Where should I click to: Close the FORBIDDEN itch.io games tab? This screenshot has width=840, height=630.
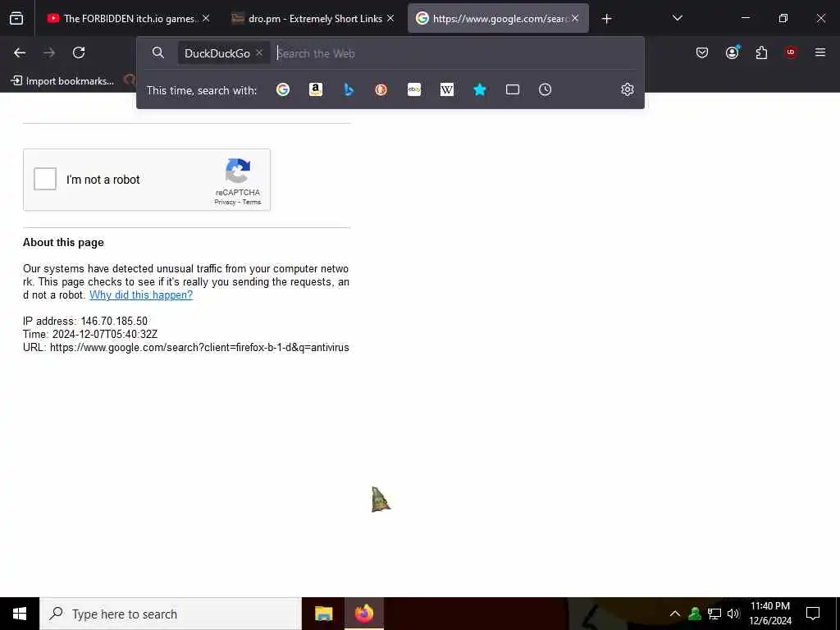coord(206,19)
